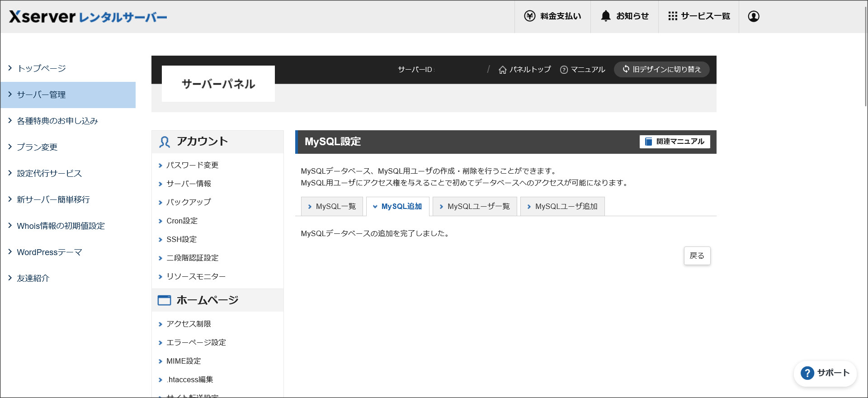Open Cron設定 in panel menu

(182, 221)
